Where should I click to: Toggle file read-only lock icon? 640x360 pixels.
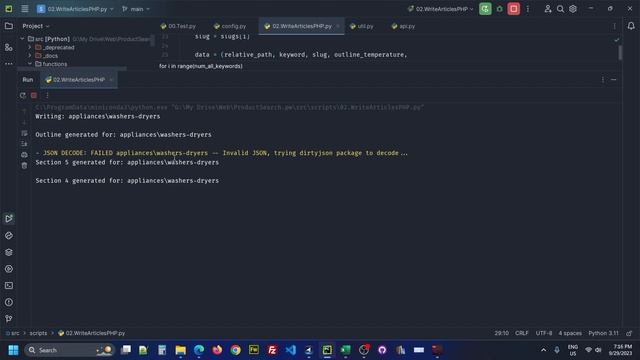pos(629,333)
